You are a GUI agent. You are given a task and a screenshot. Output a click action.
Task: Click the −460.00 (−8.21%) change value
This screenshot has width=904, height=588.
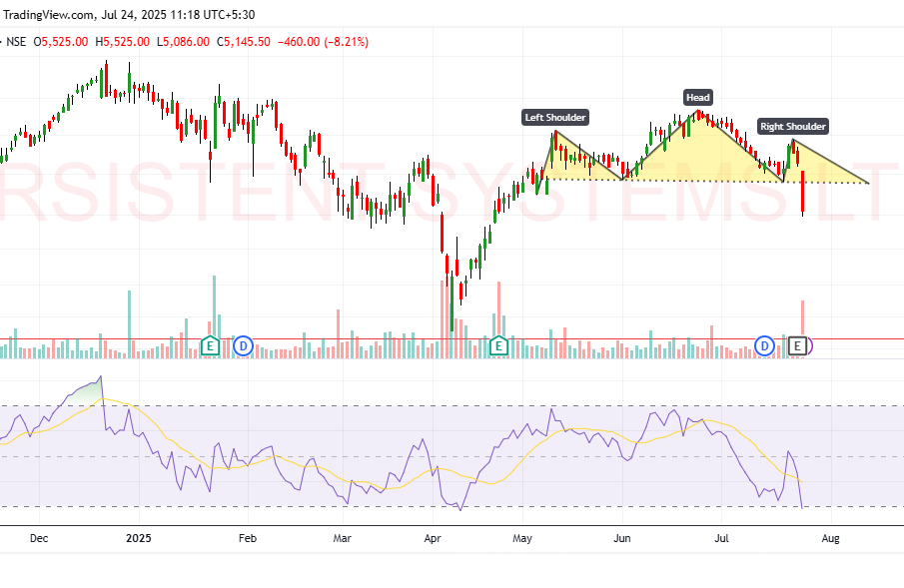coord(324,41)
